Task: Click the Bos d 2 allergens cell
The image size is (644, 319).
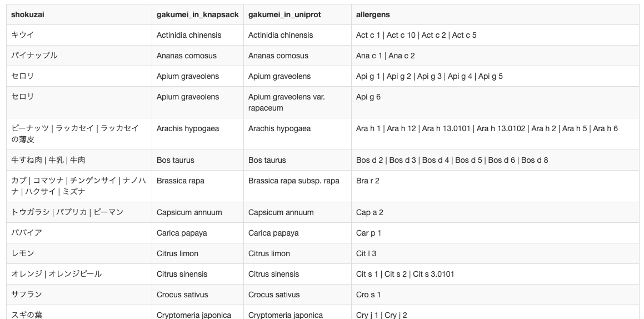Action: click(452, 160)
